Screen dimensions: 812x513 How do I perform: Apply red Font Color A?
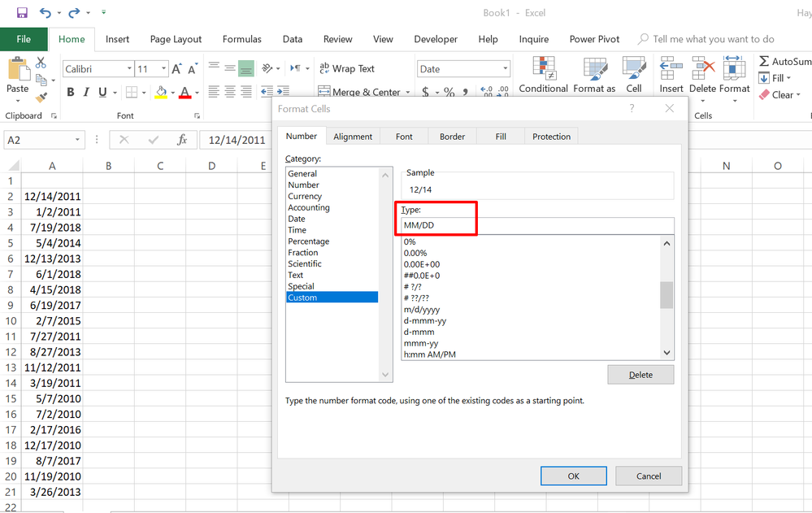pyautogui.click(x=185, y=92)
